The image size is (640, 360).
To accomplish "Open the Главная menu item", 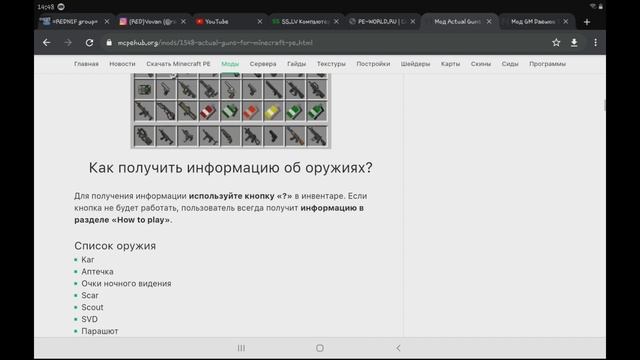I will 86,64.
